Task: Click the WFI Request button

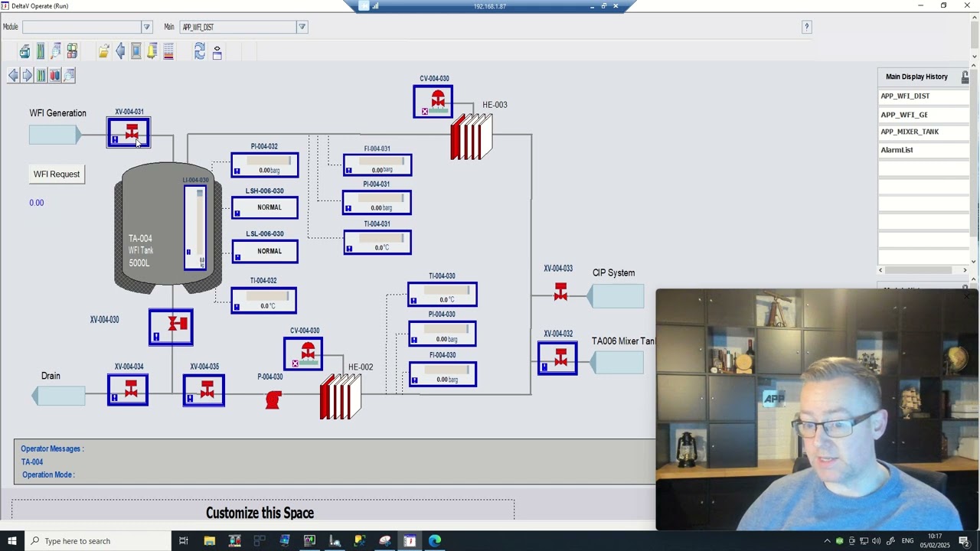Action: pyautogui.click(x=57, y=174)
